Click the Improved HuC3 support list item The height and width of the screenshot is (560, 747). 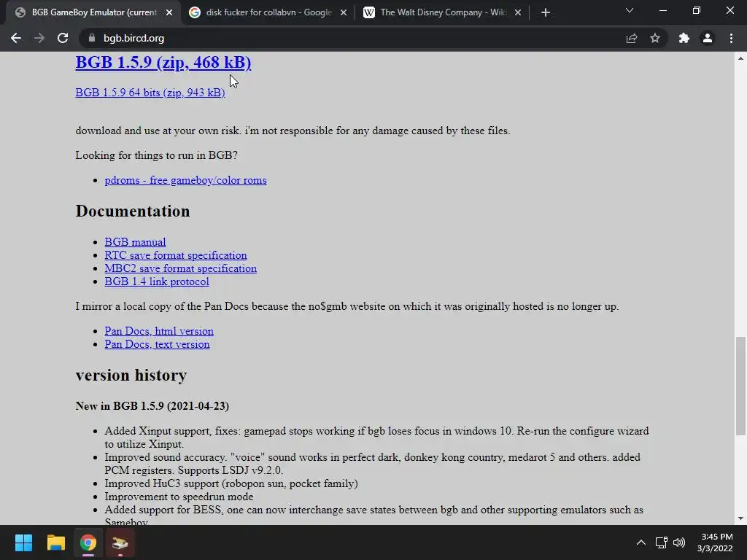tap(231, 483)
